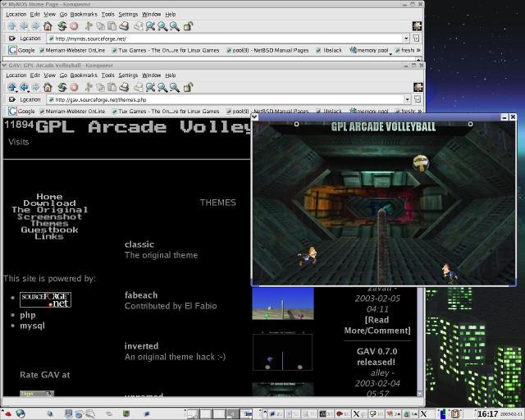Open the Merriam-Webster OnLine bookmark in MyNOS window

(x=72, y=50)
